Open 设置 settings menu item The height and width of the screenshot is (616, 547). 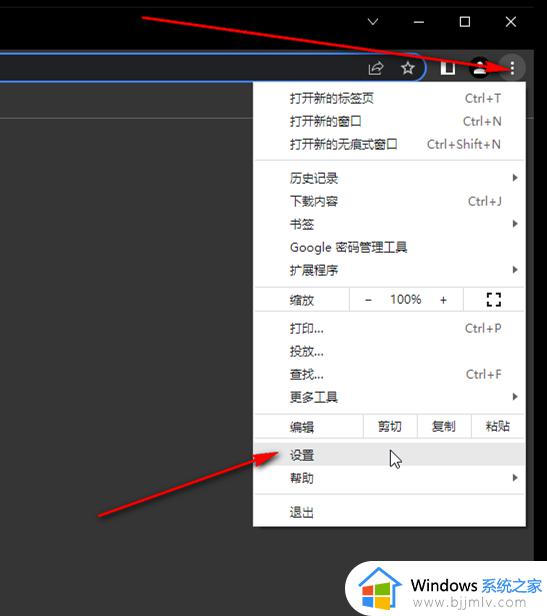[389, 455]
